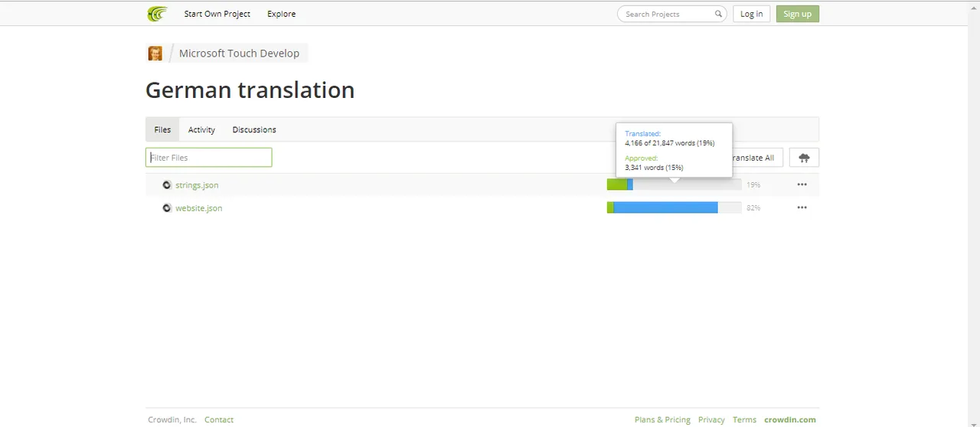
Task: Click the Sign up button
Action: (x=797, y=14)
